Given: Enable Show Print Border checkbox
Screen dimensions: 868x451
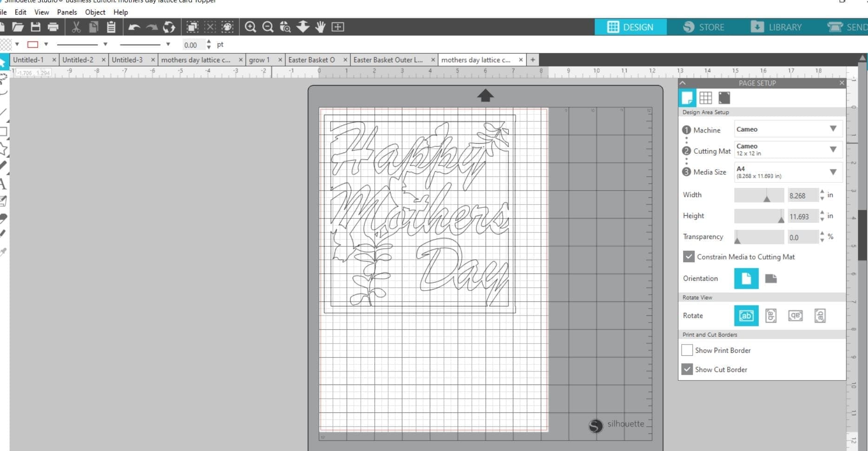Looking at the screenshot, I should pos(687,350).
